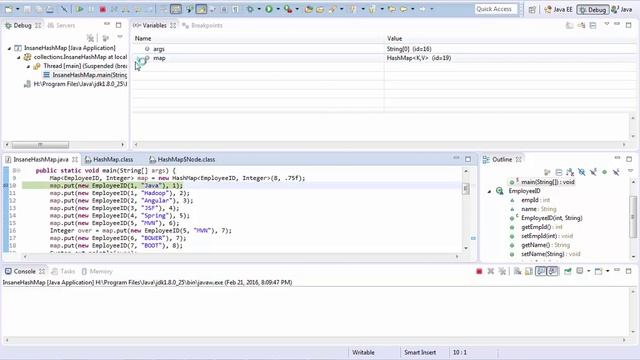The width and height of the screenshot is (640, 360).
Task: Click Sort icon in Outline toolbar
Action: point(570,172)
